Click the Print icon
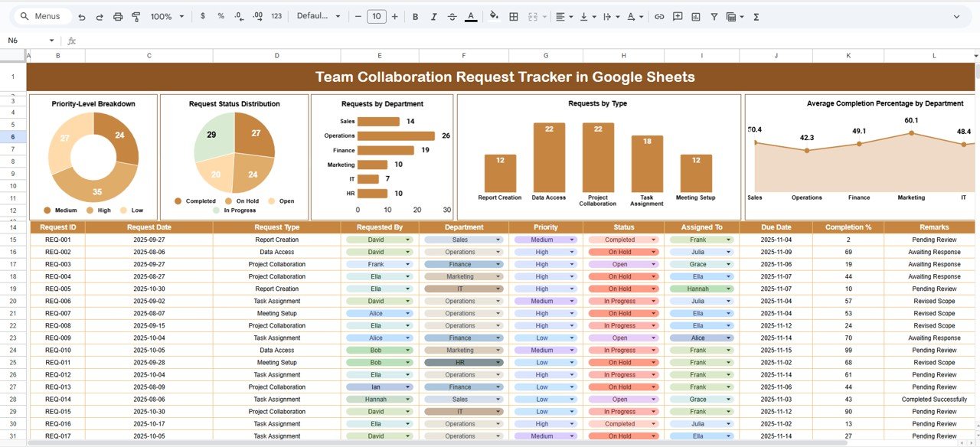This screenshot has height=447, width=980. (x=118, y=16)
